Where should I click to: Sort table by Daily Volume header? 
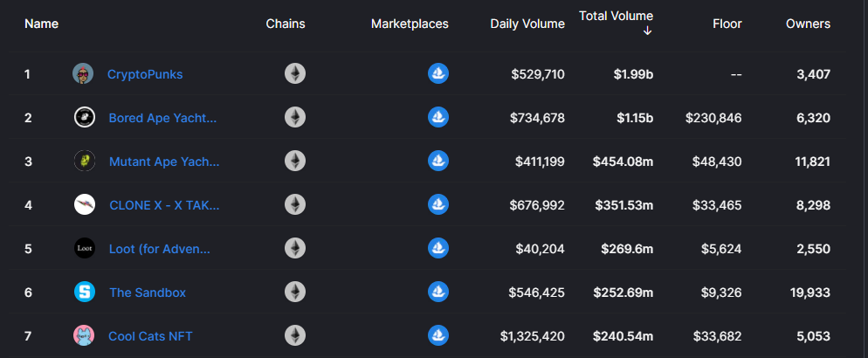pyautogui.click(x=527, y=24)
